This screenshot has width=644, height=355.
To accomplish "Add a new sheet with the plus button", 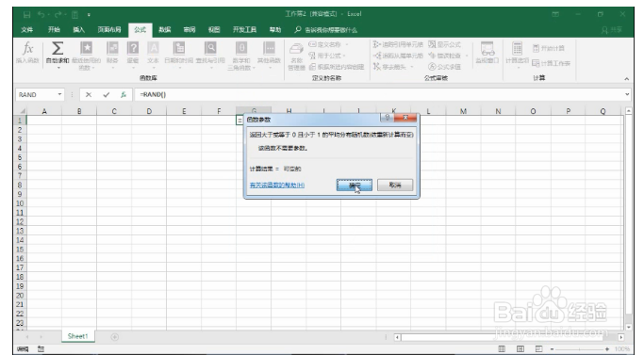I will 115,337.
